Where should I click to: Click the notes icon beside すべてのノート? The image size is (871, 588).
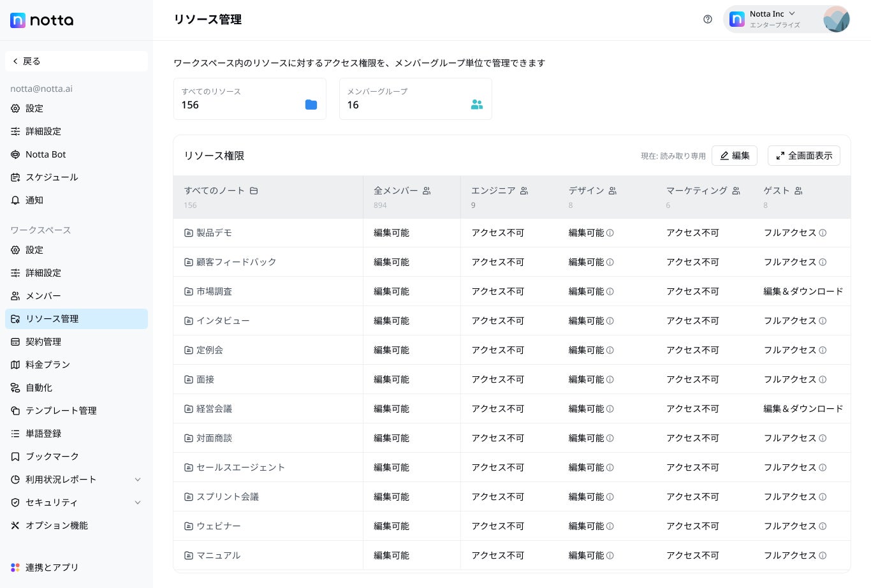point(254,191)
